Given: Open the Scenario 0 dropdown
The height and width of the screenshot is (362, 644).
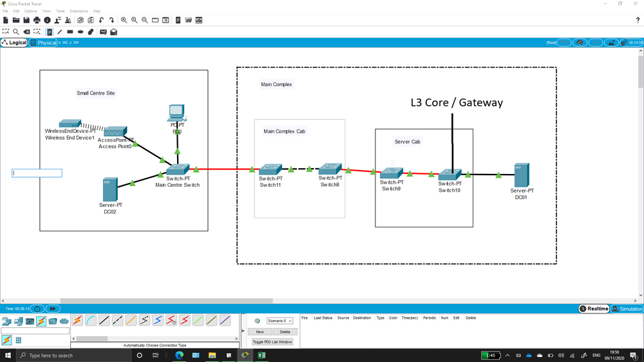Looking at the screenshot, I should [279, 321].
